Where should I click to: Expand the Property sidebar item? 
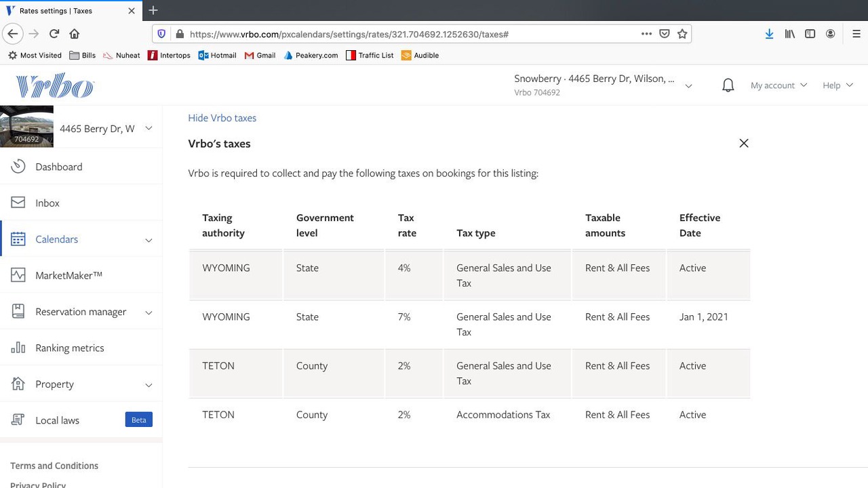(149, 385)
